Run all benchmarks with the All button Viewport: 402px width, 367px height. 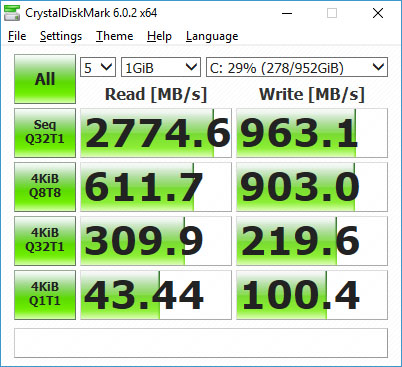click(45, 79)
